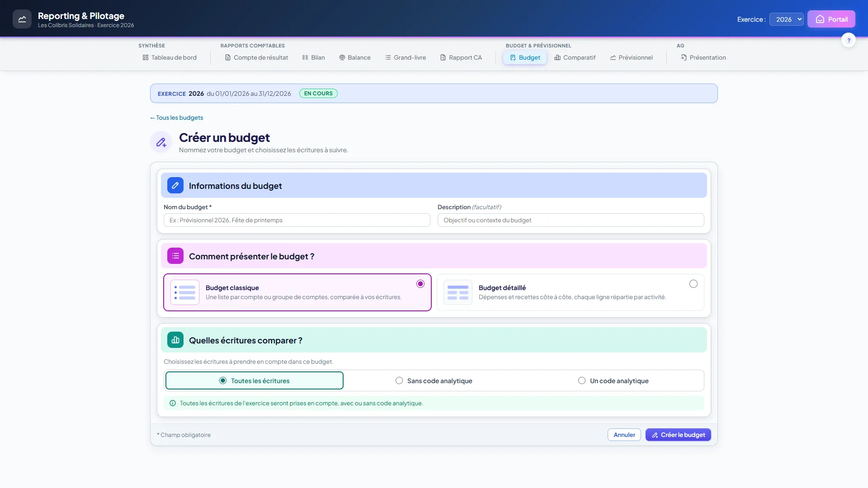Viewport: 868px width, 488px height.
Task: Open the Budget tab
Action: point(525,57)
